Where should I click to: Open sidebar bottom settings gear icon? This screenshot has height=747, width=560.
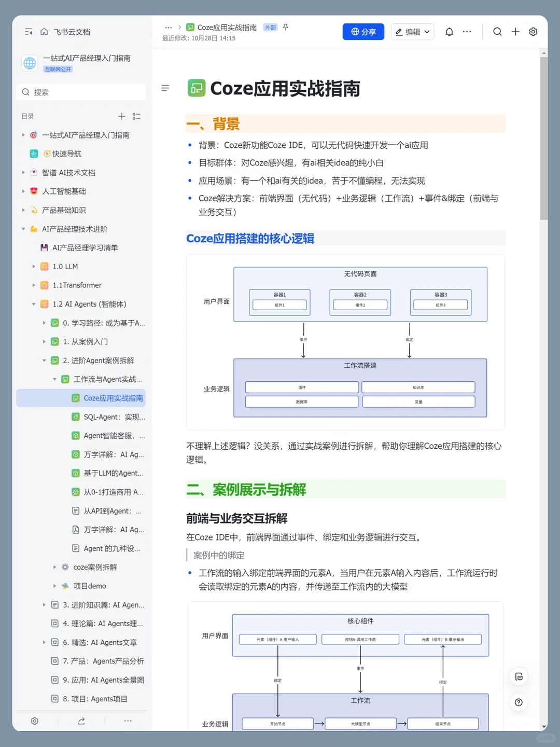point(35,721)
